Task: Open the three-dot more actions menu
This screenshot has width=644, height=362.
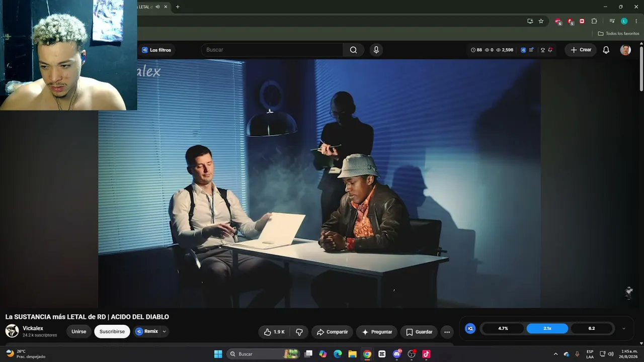Action: (x=447, y=332)
